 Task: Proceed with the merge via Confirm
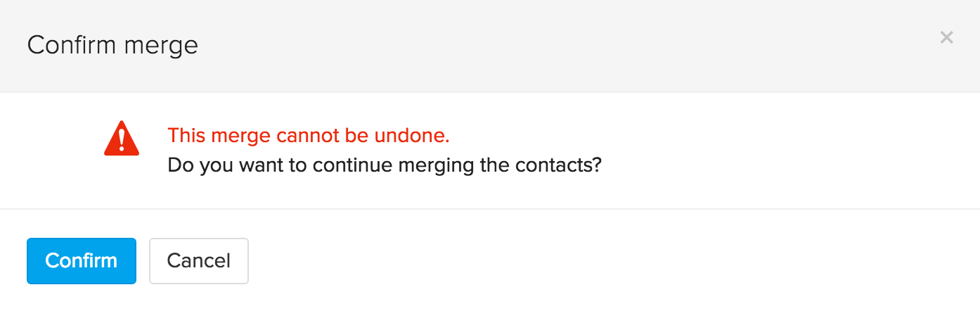click(82, 261)
